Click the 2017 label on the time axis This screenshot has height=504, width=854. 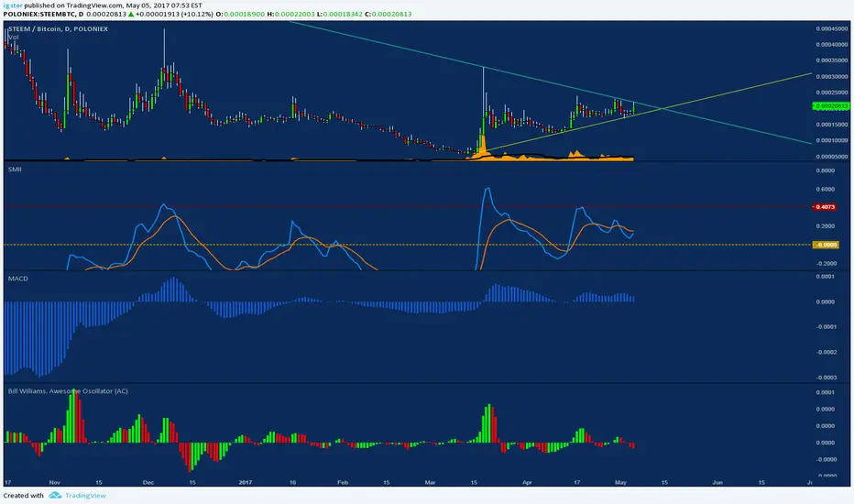click(x=246, y=482)
